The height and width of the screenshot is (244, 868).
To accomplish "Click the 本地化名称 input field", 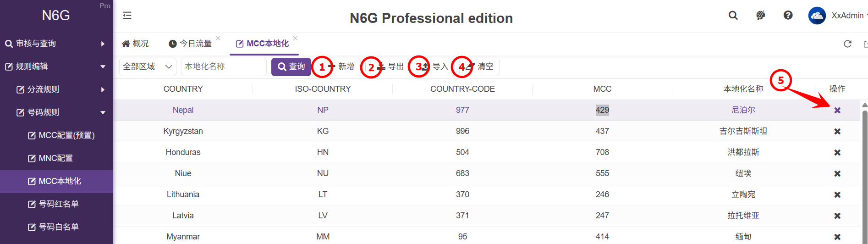I will coord(223,67).
